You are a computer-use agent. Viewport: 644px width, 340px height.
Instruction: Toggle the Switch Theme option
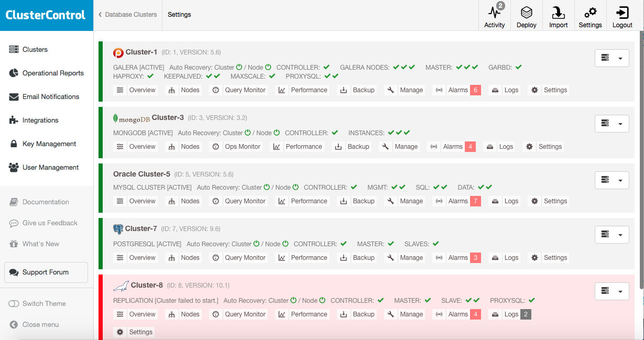pyautogui.click(x=38, y=303)
